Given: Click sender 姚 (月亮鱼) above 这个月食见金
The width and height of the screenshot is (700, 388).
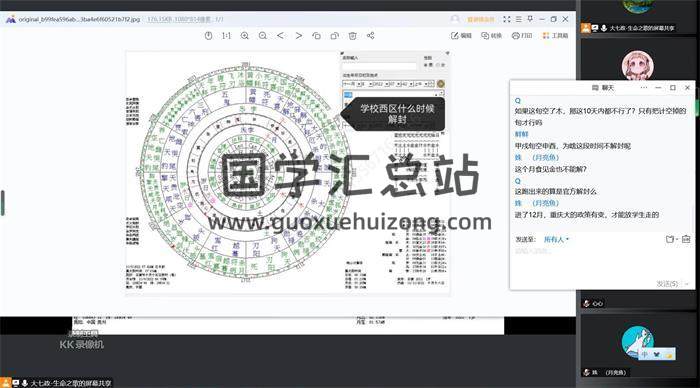Looking at the screenshot, I should 537,158.
